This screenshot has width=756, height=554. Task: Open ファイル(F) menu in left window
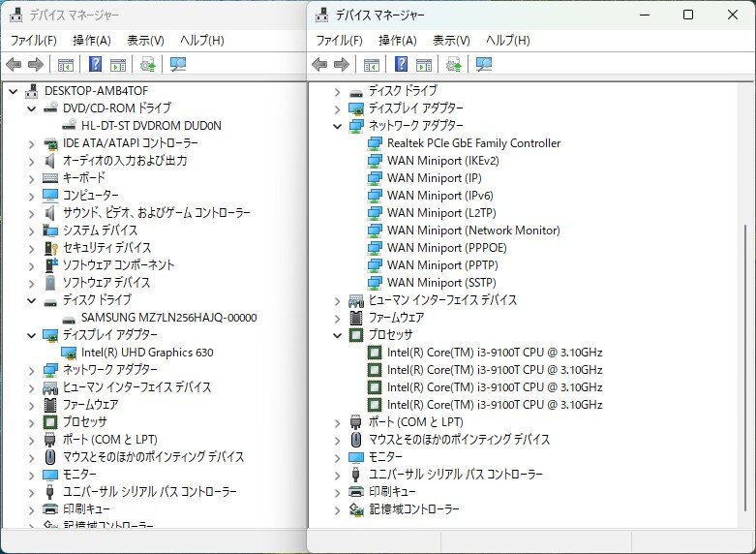[34, 40]
